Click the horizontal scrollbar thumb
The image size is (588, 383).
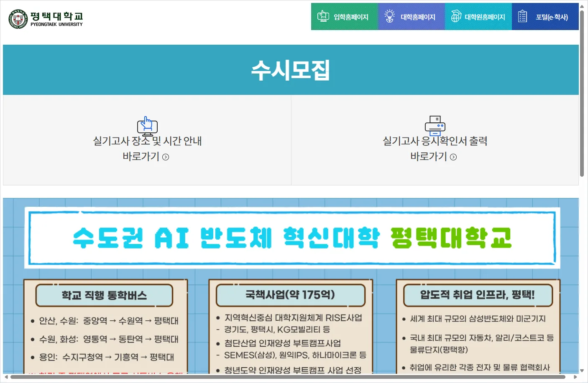[x=288, y=377]
